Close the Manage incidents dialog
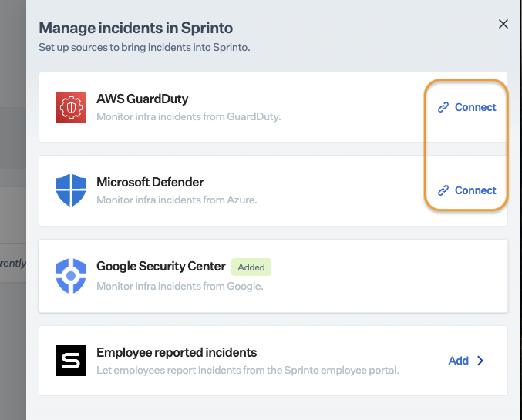 (x=503, y=24)
